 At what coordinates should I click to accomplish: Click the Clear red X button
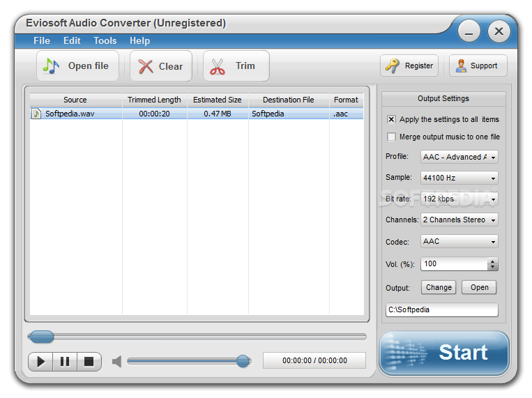[x=161, y=66]
